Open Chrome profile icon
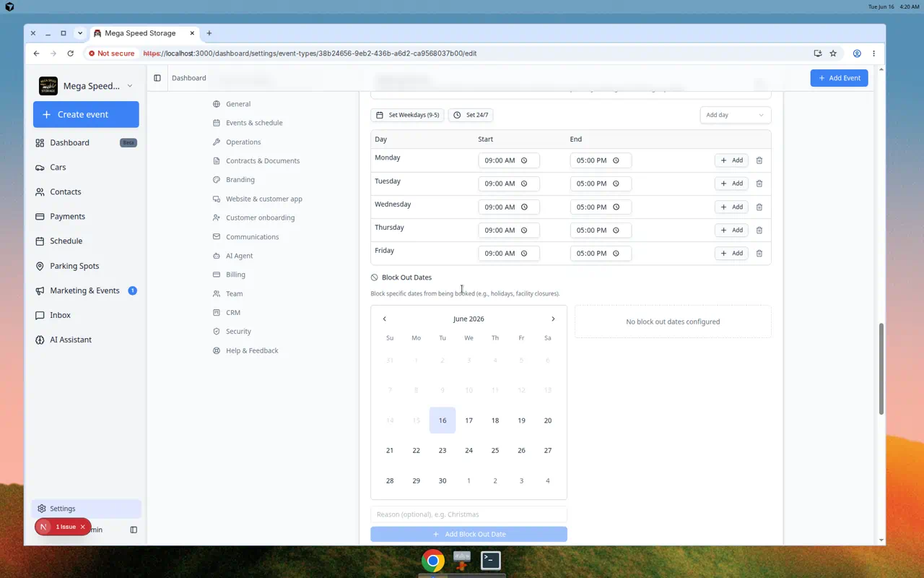The width and height of the screenshot is (924, 578). 857,53
